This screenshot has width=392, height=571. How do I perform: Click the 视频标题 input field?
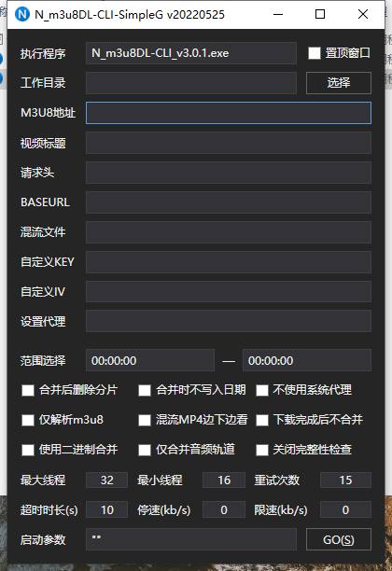coord(229,143)
